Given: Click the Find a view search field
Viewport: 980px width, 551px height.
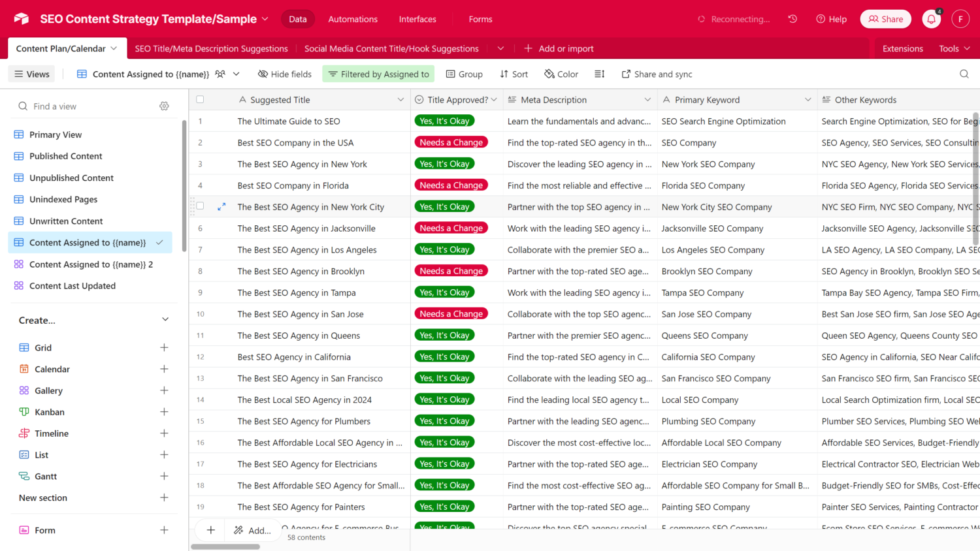Looking at the screenshot, I should click(85, 106).
